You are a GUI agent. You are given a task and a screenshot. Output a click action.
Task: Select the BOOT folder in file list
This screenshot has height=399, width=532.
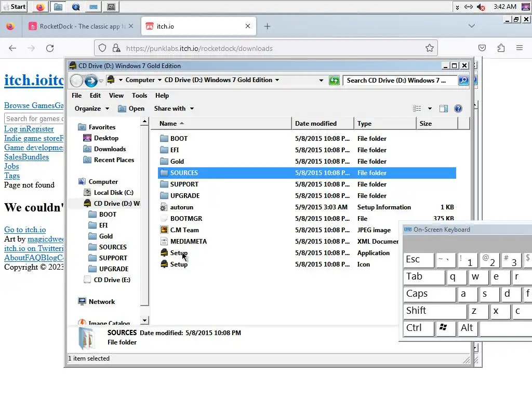[179, 138]
